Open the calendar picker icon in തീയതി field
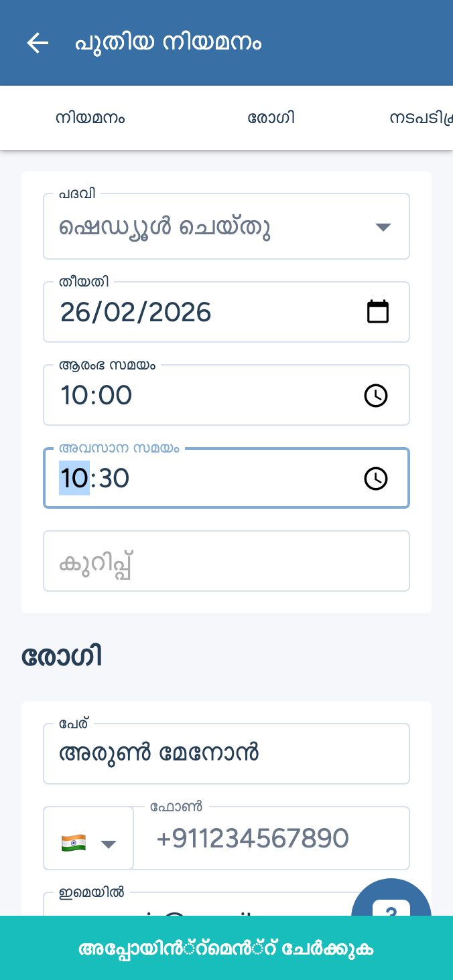The width and height of the screenshot is (453, 980). (x=378, y=312)
